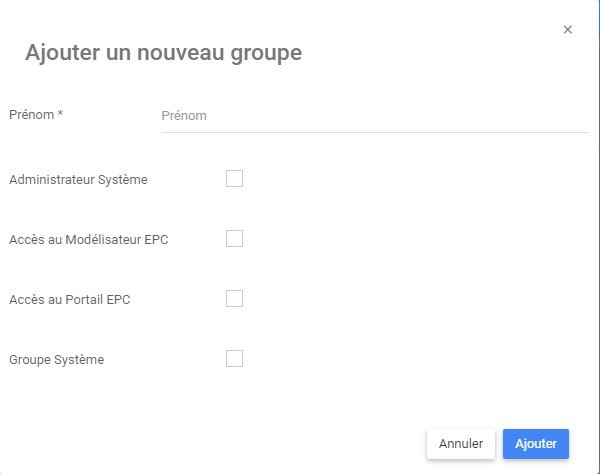
Task: Confirm the new group with Ajouter
Action: pos(536,443)
